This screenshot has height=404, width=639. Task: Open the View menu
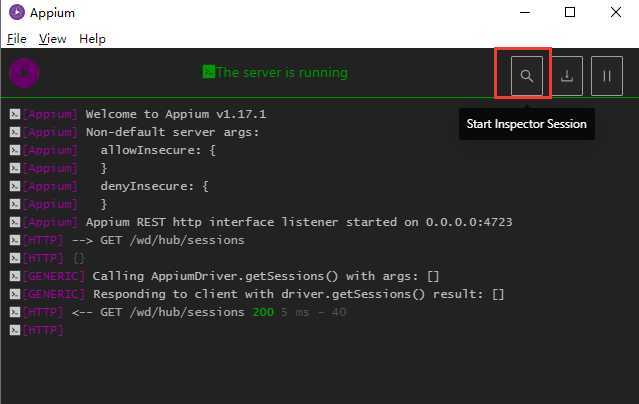52,39
